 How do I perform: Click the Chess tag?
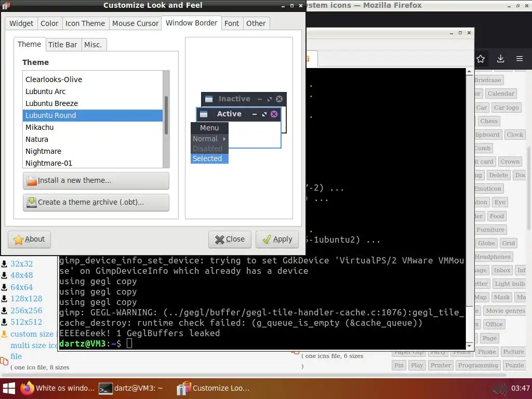click(x=488, y=121)
